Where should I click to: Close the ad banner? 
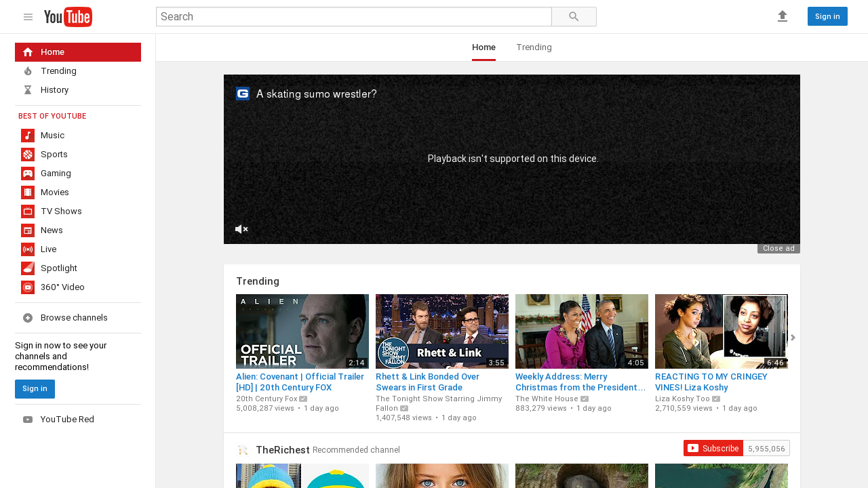pos(778,249)
